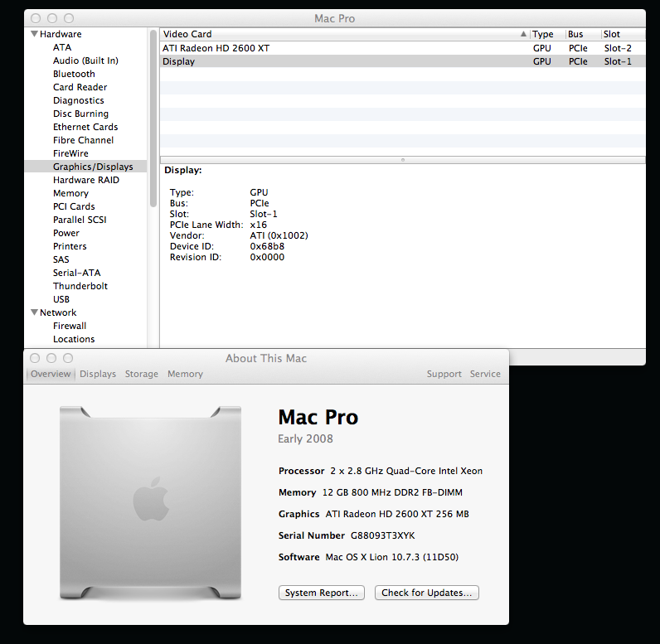Viewport: 660px width, 644px height.
Task: Select Firewall under Network
Action: pos(70,326)
